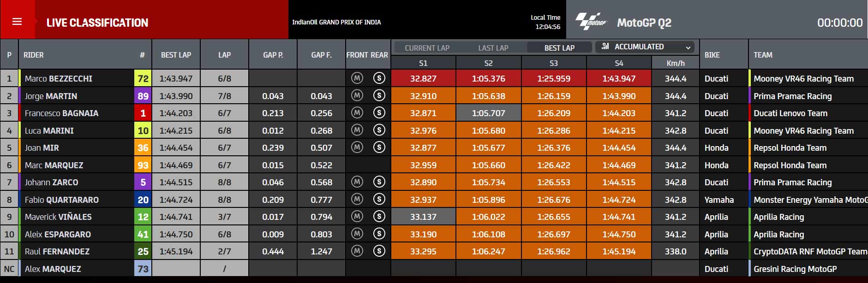The width and height of the screenshot is (868, 283).
Task: Select the Repsol Honda Team entry for Mir
Action: coord(790,147)
